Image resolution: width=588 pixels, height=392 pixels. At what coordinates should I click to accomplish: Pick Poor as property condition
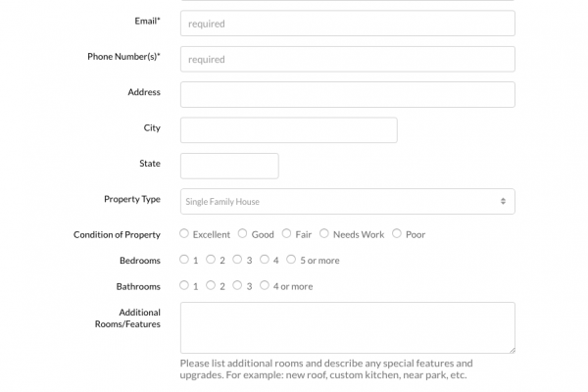397,234
